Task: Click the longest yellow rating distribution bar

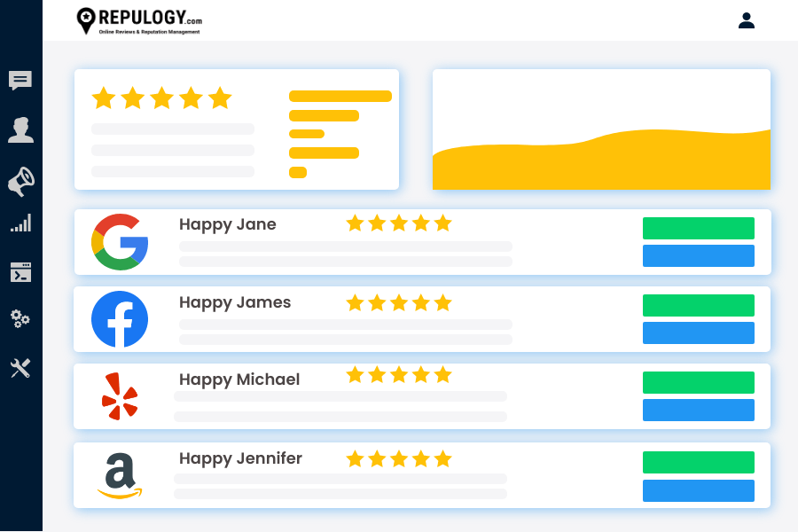Action: tap(340, 96)
